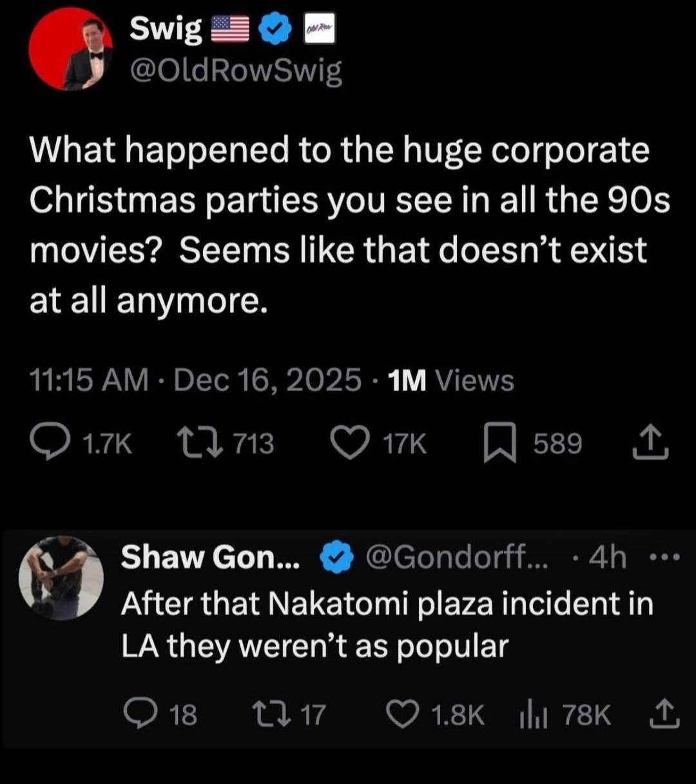Open the 11:15 AM Dec 16 timestamp
Viewport: 696px width, 784px height.
[x=195, y=381]
